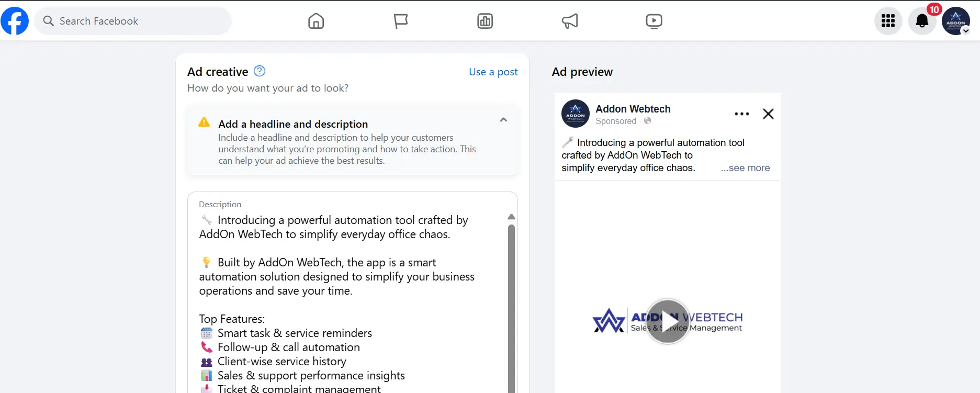
Task: Collapse the headline and description notice
Action: click(x=503, y=120)
